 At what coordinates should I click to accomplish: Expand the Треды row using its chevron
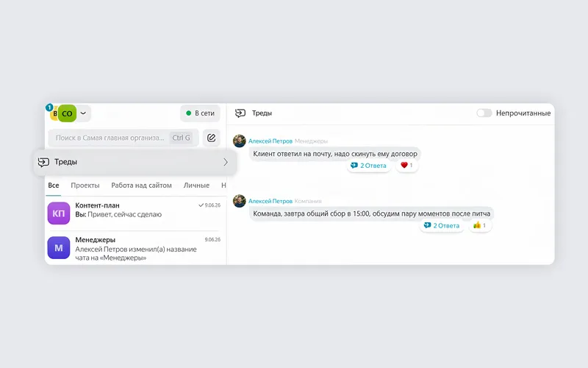click(226, 162)
